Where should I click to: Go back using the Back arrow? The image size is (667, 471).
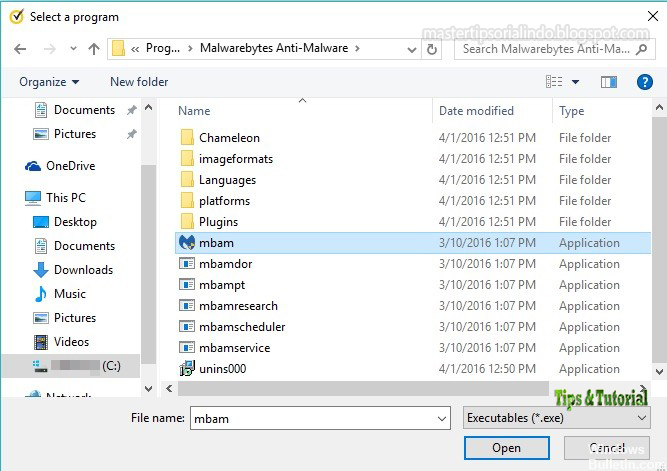click(20, 49)
